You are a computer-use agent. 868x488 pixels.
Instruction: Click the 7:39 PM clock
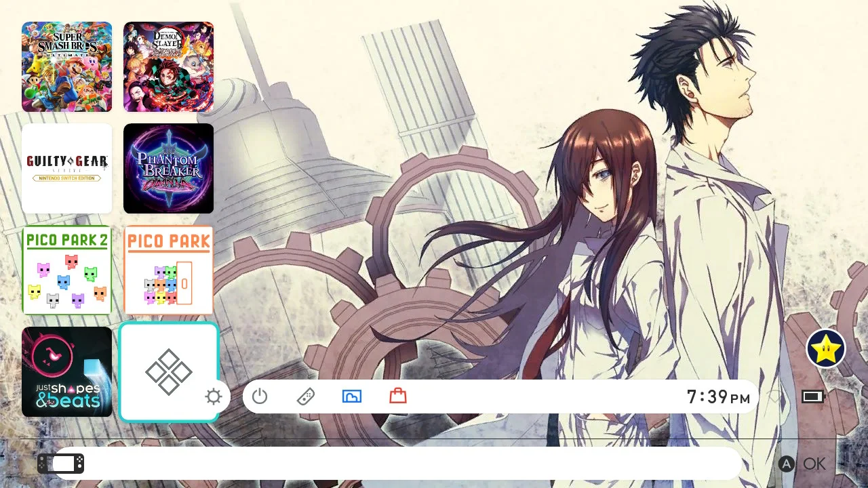pos(718,397)
